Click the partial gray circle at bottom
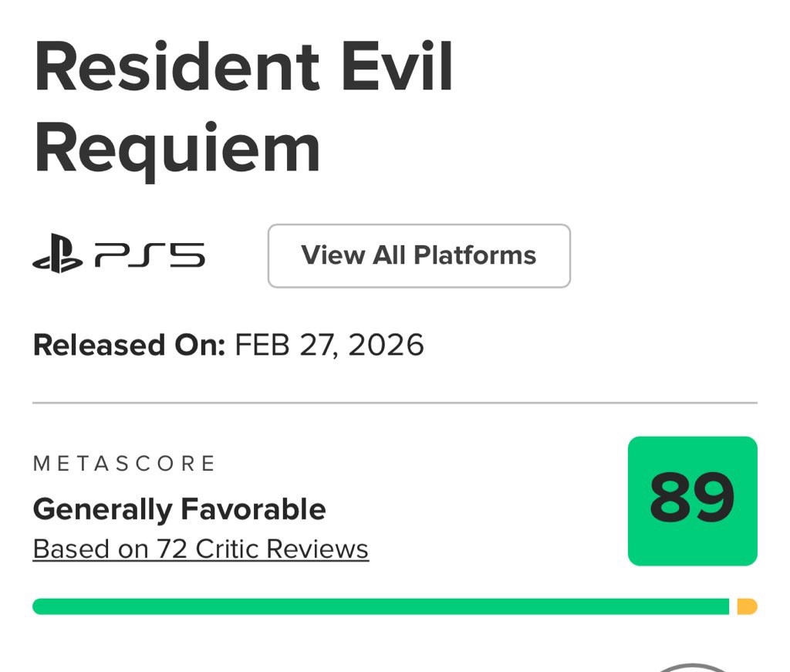The width and height of the screenshot is (790, 672). [x=693, y=667]
